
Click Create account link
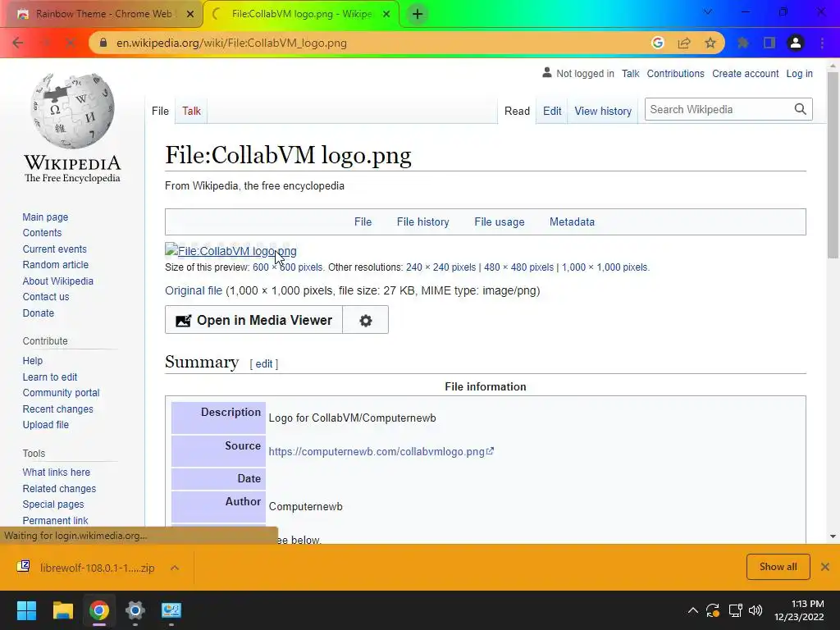(745, 73)
